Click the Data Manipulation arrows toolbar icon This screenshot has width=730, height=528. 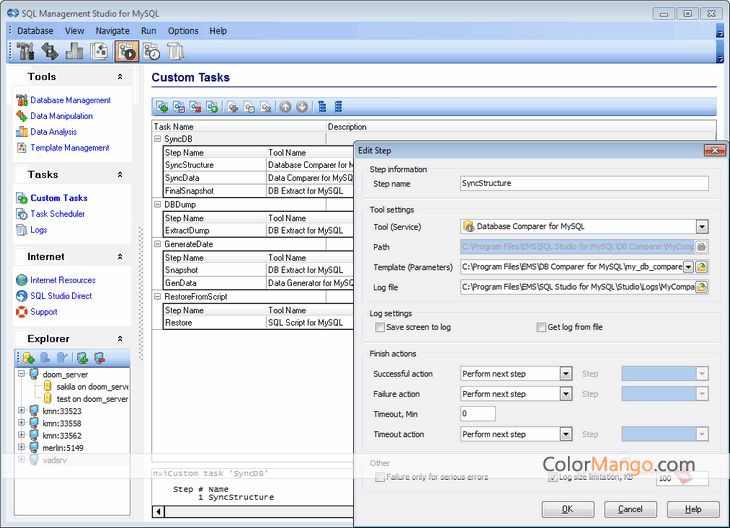[50, 51]
